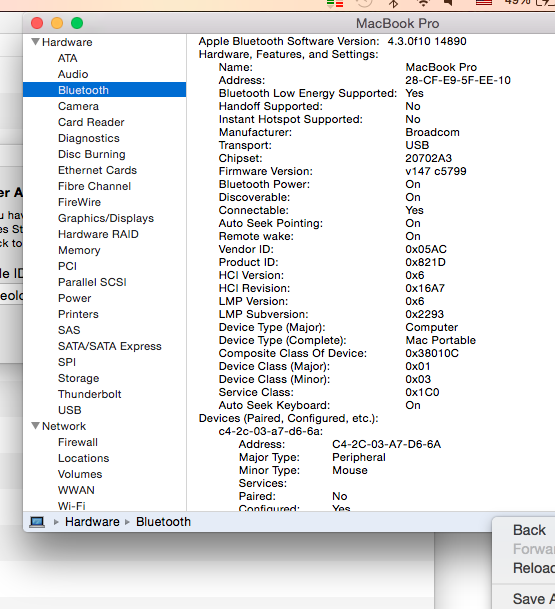Click the Device Type value Mac Portable
Image resolution: width=555 pixels, height=609 pixels.
tap(441, 340)
